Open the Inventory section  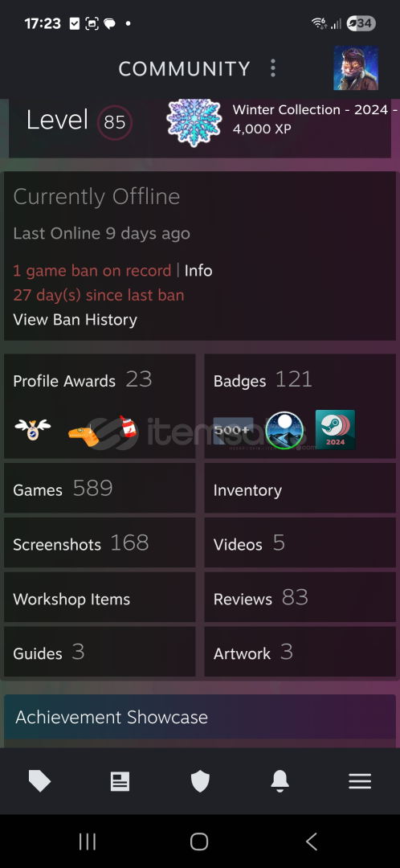(x=300, y=489)
